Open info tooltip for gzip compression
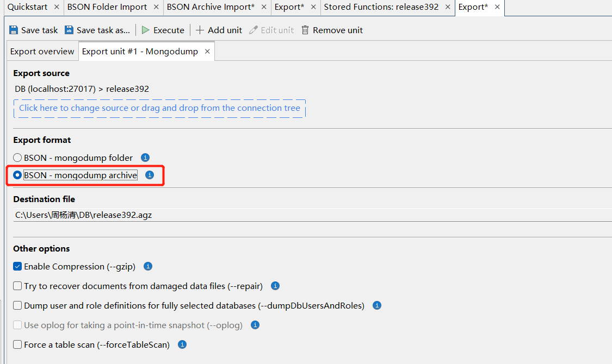The height and width of the screenshot is (364, 612). tap(147, 266)
